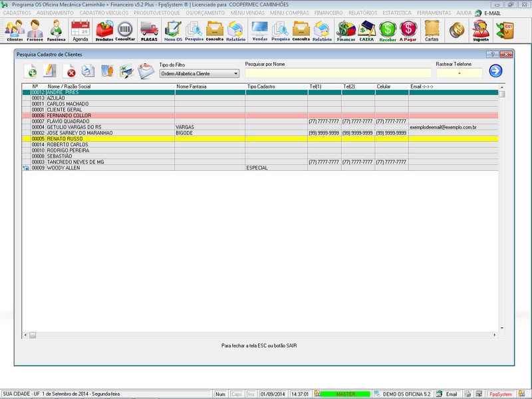This screenshot has width=532, height=399.
Task: Open the Clientes toolbar icon
Action: click(15, 31)
